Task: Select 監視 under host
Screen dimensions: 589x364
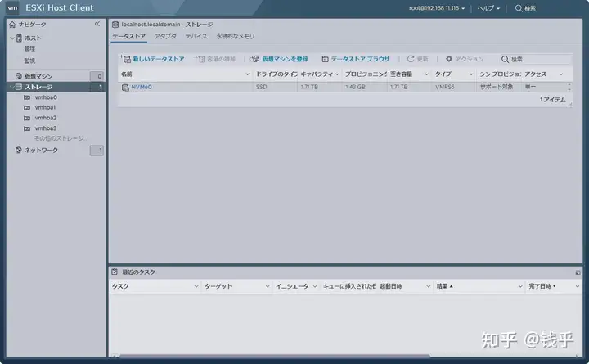Action: coord(29,61)
